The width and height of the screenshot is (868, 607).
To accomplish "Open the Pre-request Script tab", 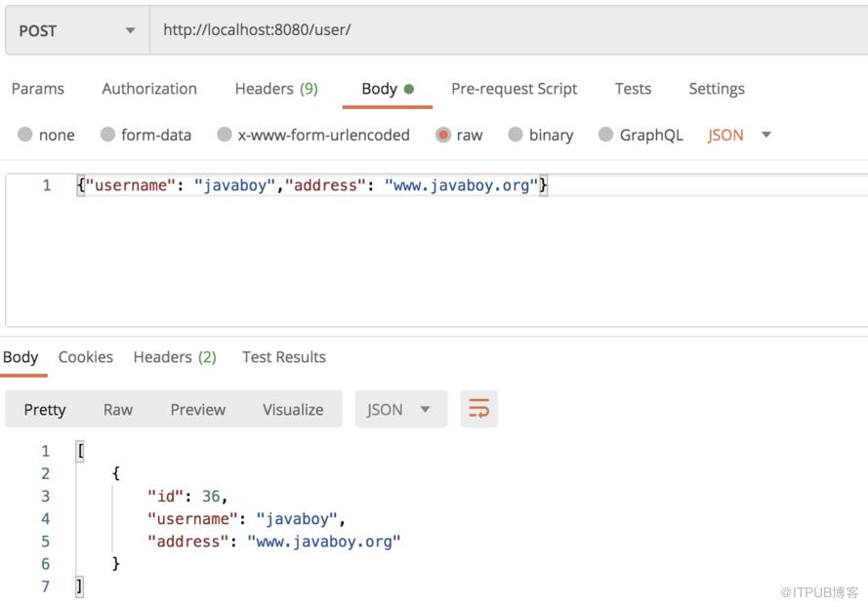I will point(515,89).
